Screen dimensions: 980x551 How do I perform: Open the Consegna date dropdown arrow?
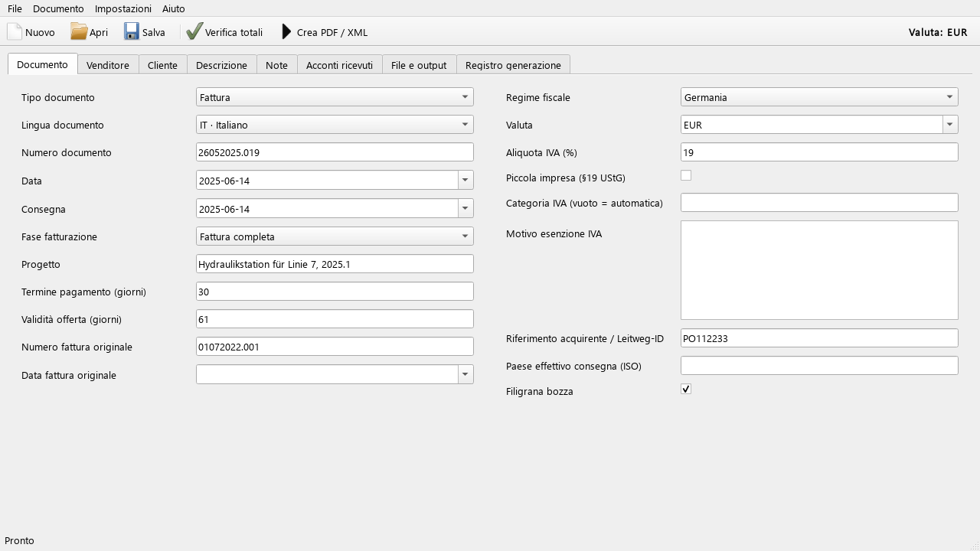point(465,208)
